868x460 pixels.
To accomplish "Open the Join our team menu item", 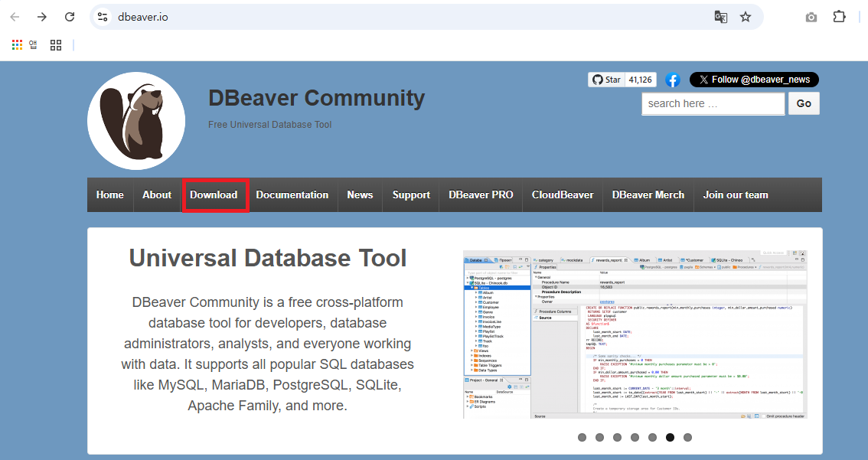I will [736, 195].
